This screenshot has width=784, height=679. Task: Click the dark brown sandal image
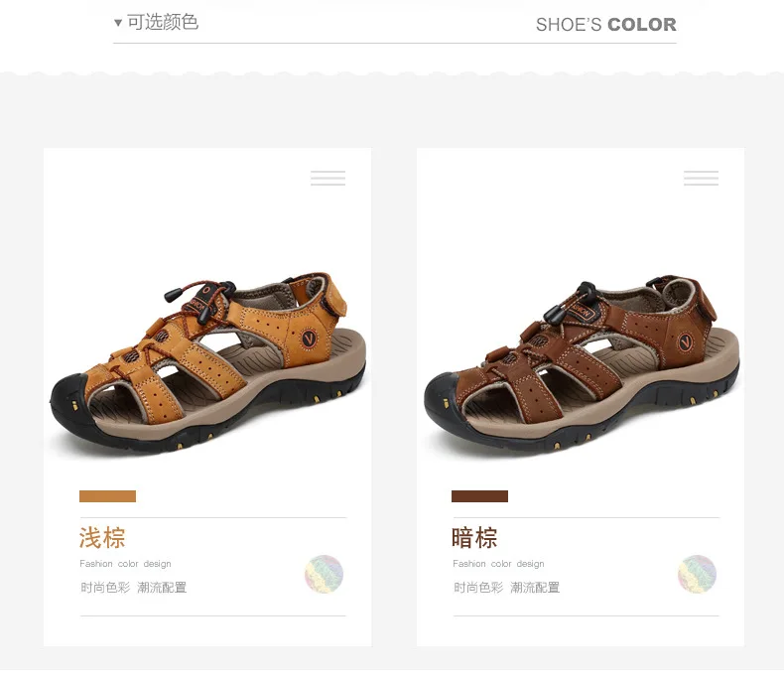[582, 363]
